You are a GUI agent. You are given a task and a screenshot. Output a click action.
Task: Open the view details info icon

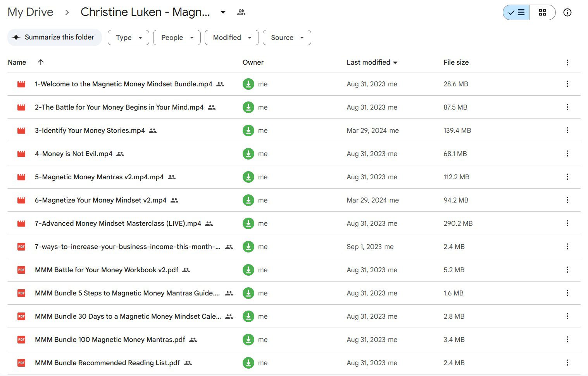click(567, 12)
